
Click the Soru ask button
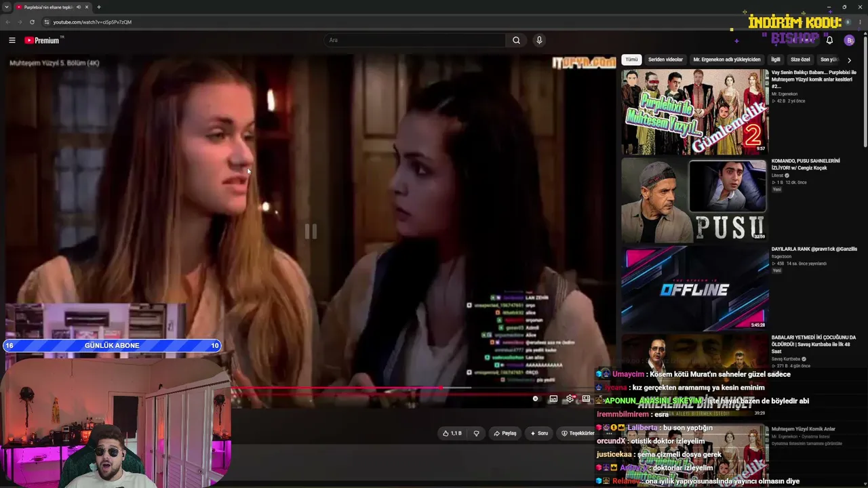[539, 433]
